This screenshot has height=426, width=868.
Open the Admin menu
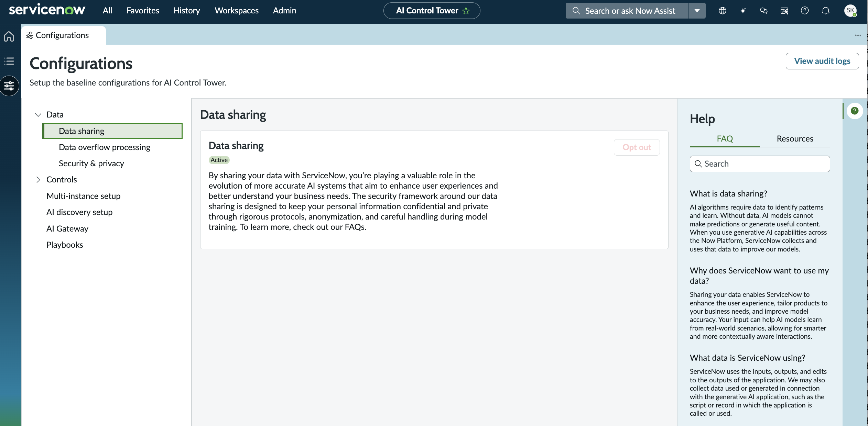click(284, 11)
